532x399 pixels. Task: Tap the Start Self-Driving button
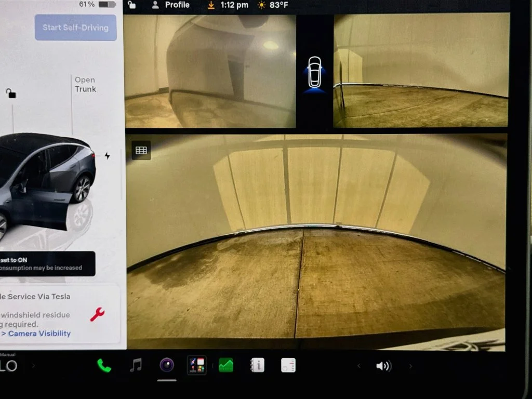tap(76, 28)
